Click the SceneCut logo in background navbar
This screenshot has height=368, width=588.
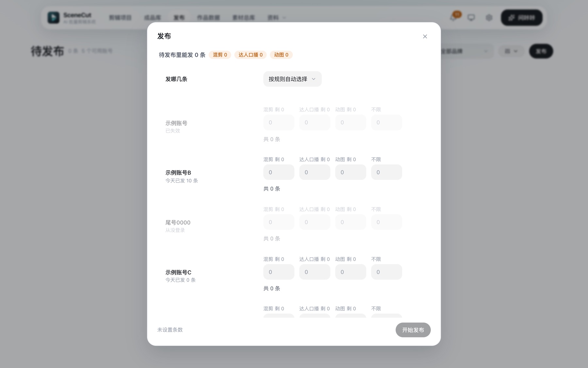54,17
